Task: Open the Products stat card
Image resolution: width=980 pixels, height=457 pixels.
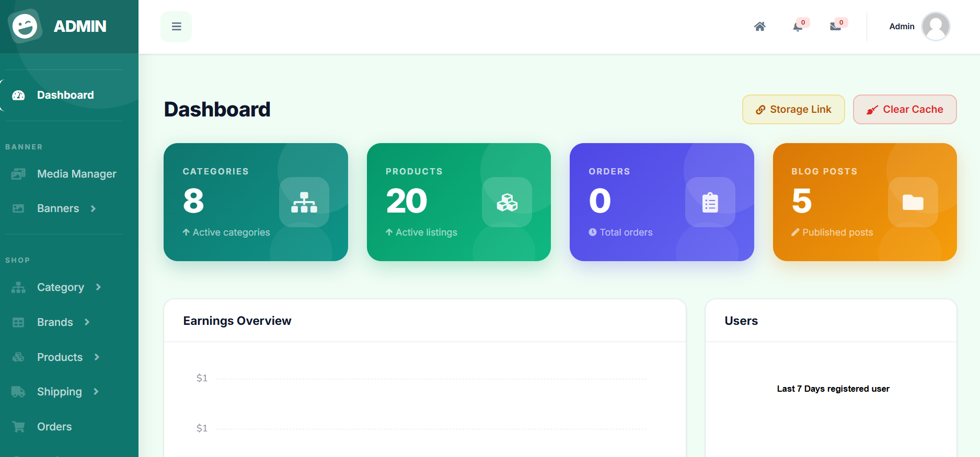Action: [x=459, y=202]
